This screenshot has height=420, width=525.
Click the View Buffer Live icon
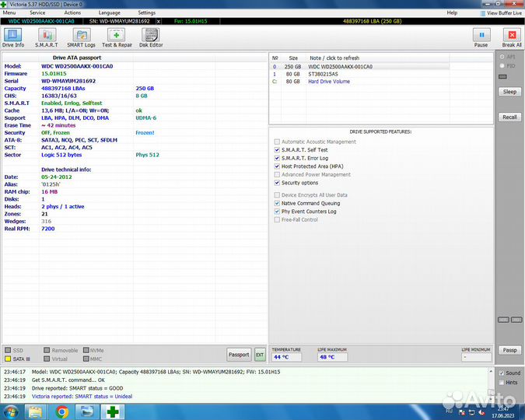coord(483,13)
